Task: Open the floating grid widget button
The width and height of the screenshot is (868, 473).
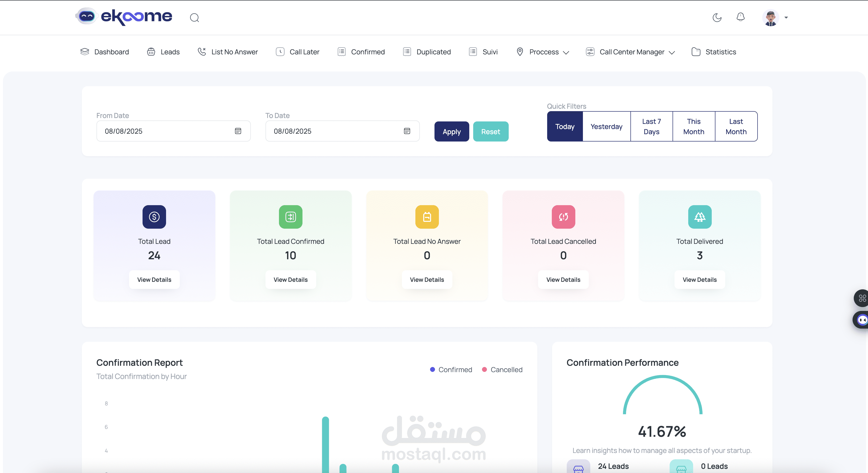Action: 862,298
